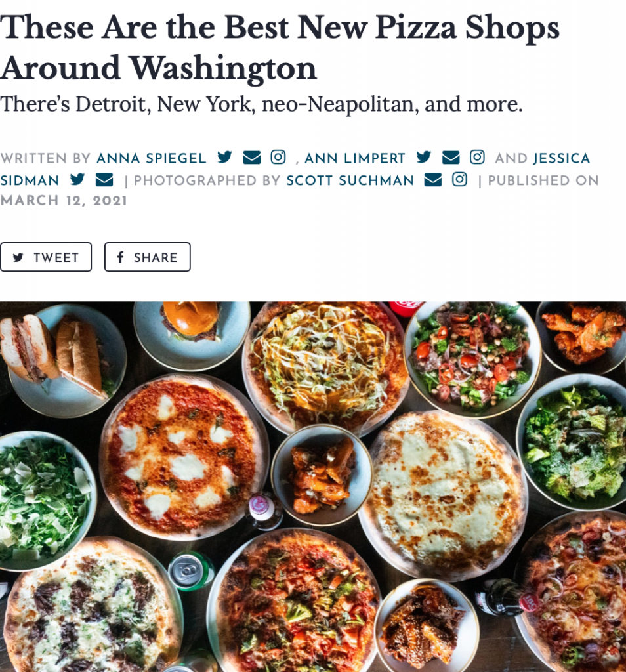This screenshot has height=672, width=626.
Task: Click the pizza spread hero photo
Action: (x=313, y=486)
